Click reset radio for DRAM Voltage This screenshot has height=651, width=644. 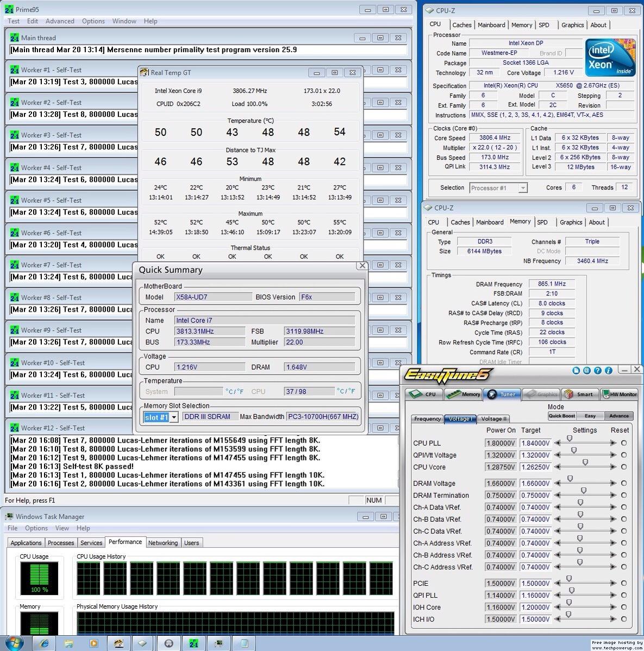coord(624,483)
